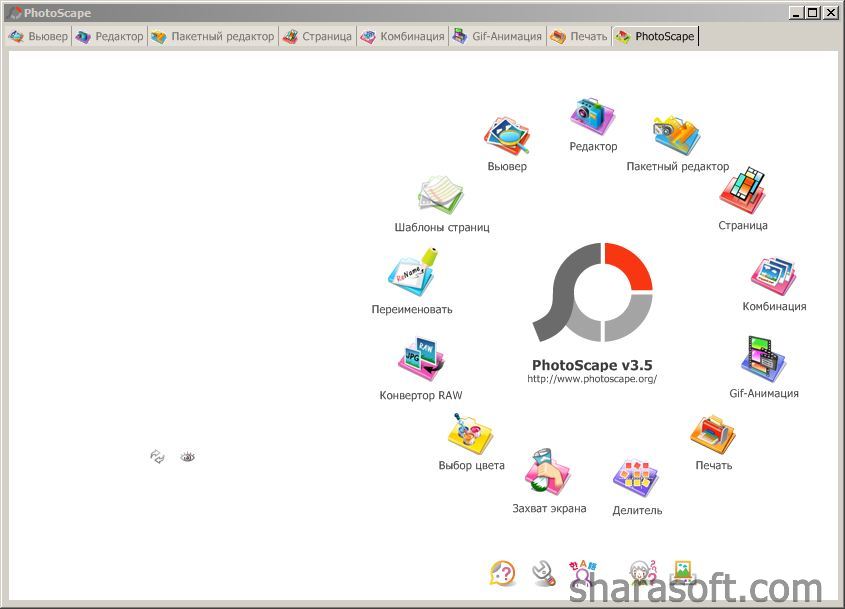Click the central PhotoScape logo
Image resolution: width=845 pixels, height=609 pixels.
click(x=592, y=292)
